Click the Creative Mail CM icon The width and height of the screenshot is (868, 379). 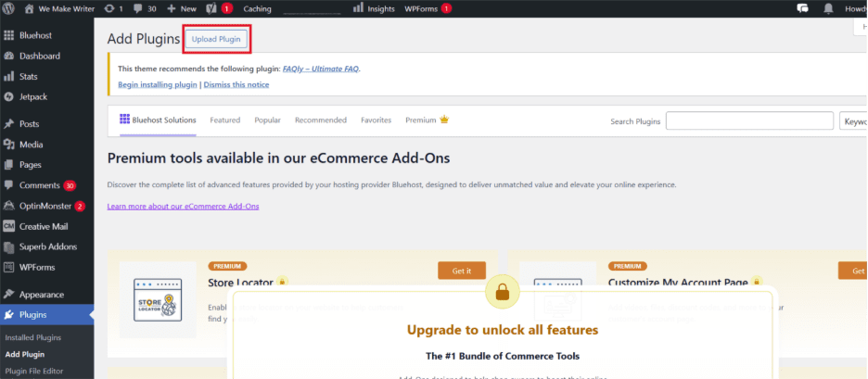(9, 226)
